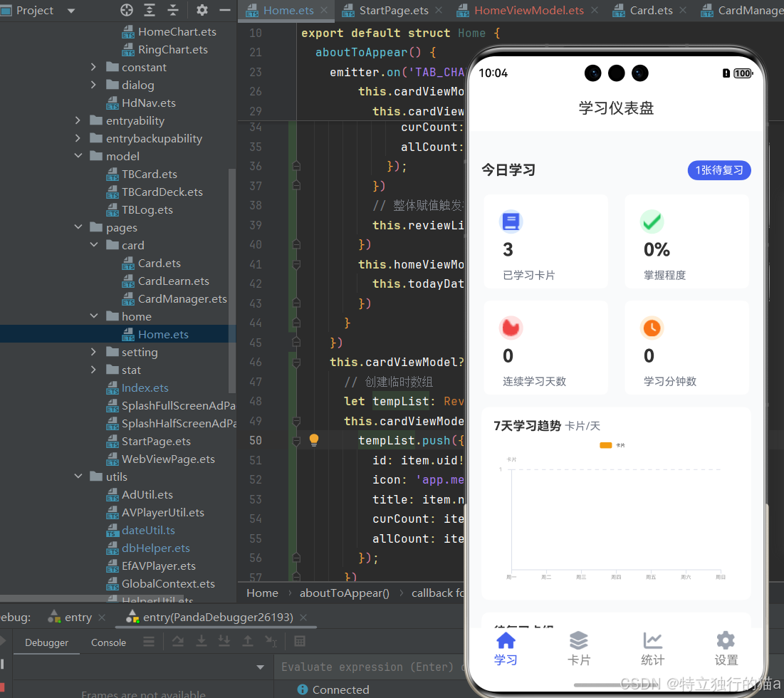
Task: Collapse the model folder
Action: point(78,156)
